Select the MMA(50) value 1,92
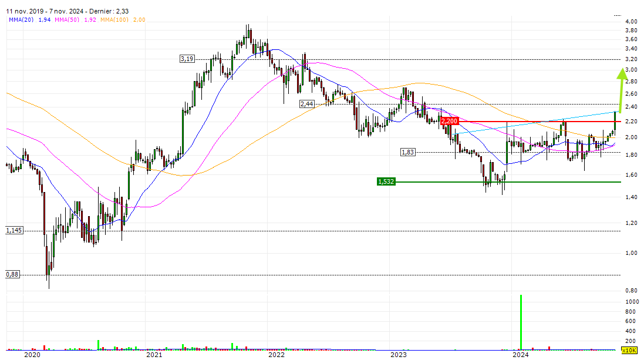Viewport: 644px width, 360px height. pyautogui.click(x=90, y=20)
